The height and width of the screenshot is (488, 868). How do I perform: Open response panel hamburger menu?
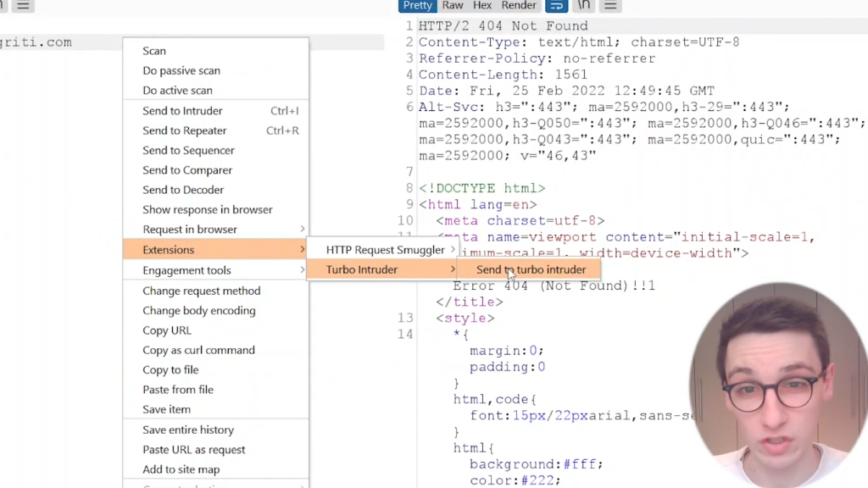610,6
